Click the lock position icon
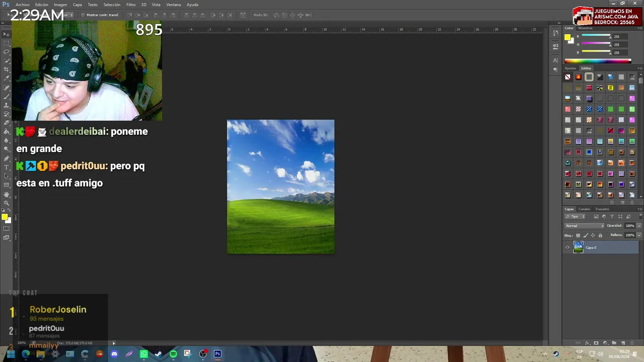Image resolution: width=644 pixels, height=362 pixels. click(593, 235)
